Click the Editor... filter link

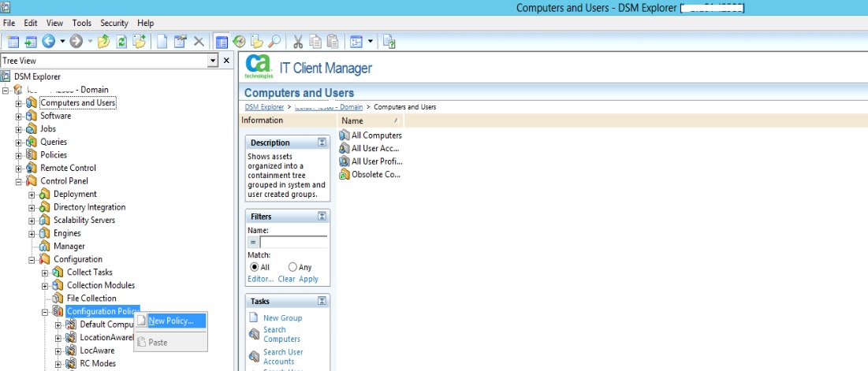(261, 279)
